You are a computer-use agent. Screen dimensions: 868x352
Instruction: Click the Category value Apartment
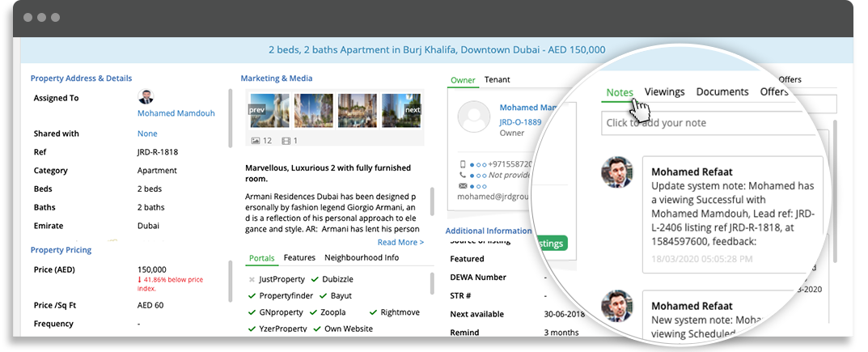157,171
